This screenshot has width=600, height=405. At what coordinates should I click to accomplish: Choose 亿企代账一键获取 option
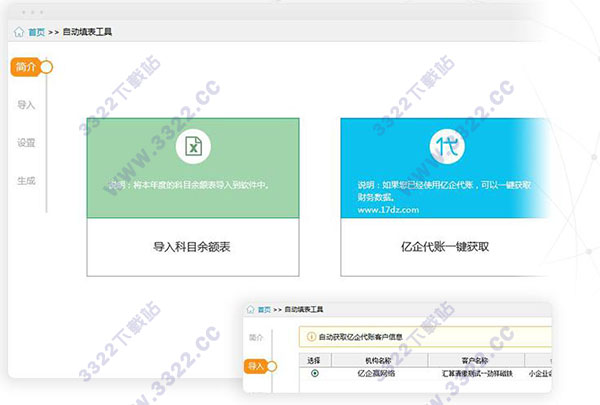click(445, 247)
